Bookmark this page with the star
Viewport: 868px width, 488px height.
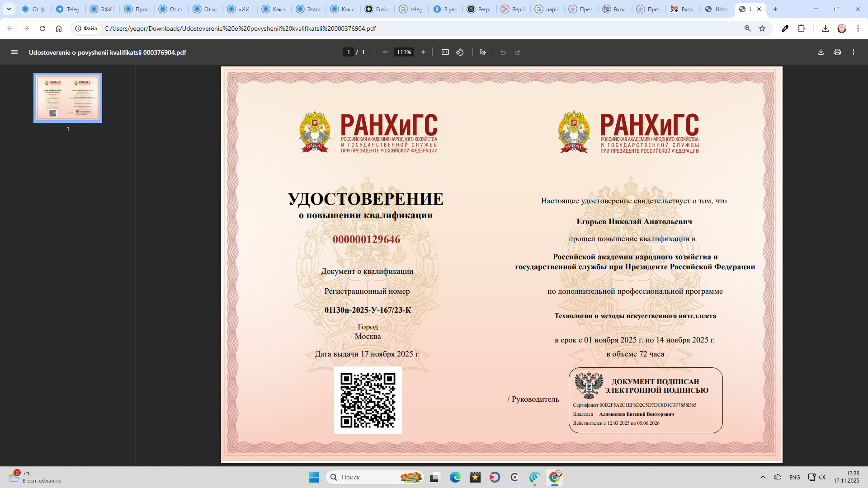point(762,28)
